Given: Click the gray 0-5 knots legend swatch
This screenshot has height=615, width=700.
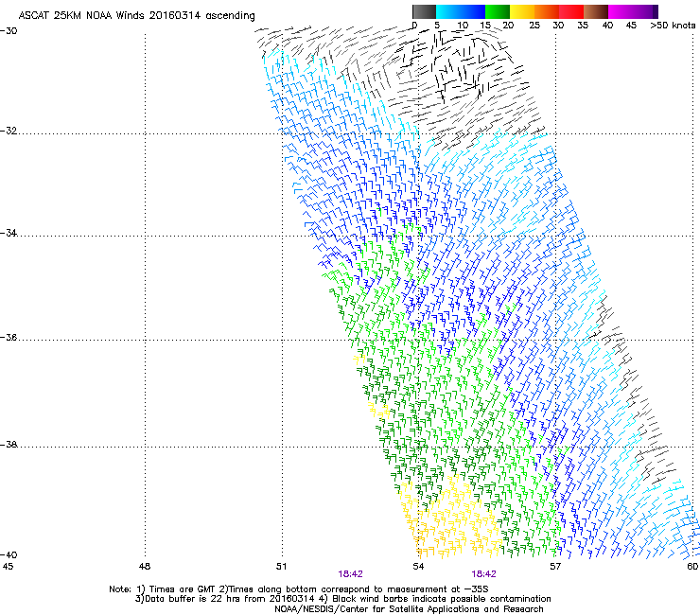Looking at the screenshot, I should (x=424, y=11).
